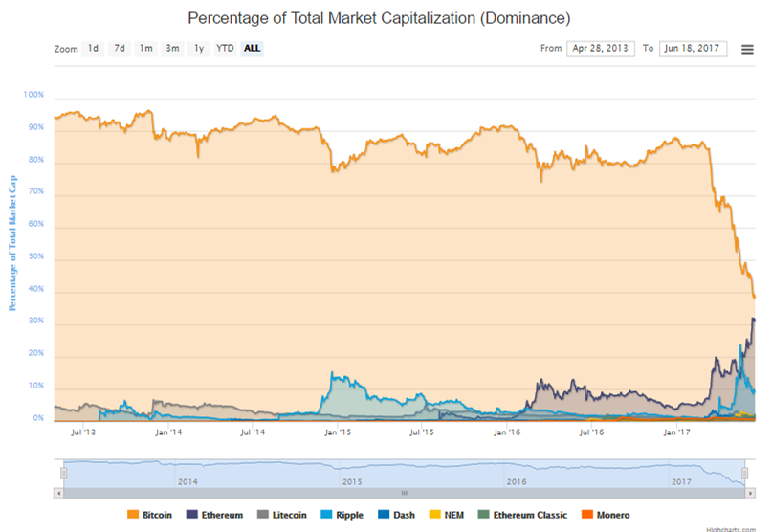The width and height of the screenshot is (772, 532).
Task: Switch zoom range to 1y
Action: click(x=199, y=48)
